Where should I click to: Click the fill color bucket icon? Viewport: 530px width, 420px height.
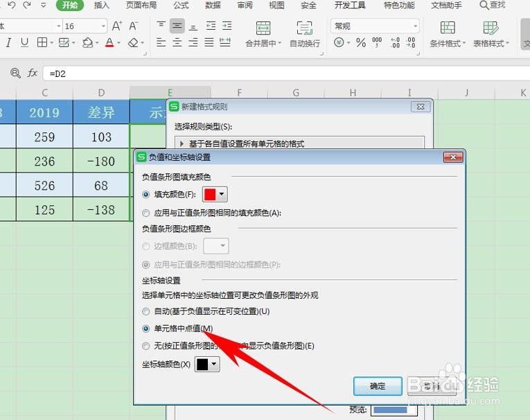[x=88, y=42]
